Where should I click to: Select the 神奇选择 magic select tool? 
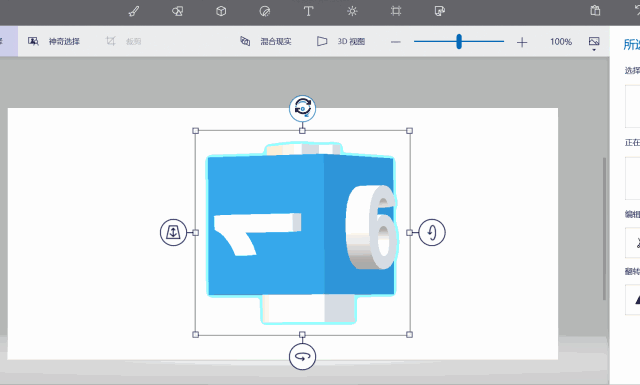(x=54, y=41)
